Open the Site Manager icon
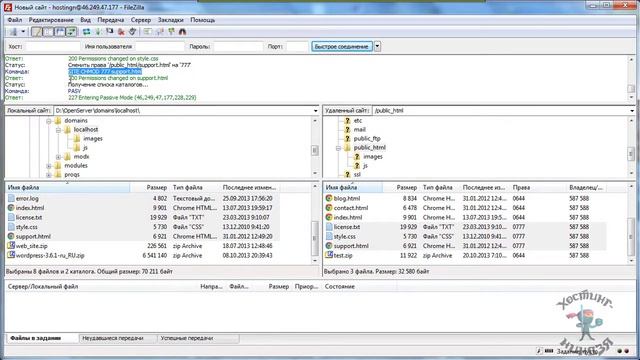The width and height of the screenshot is (640, 360). [13, 32]
